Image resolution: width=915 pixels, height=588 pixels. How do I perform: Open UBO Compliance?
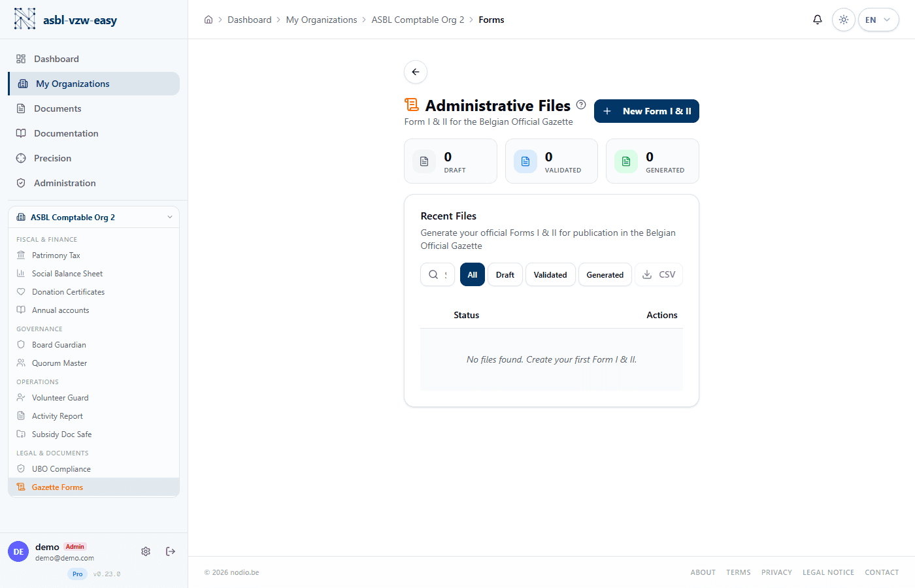[x=94, y=469]
